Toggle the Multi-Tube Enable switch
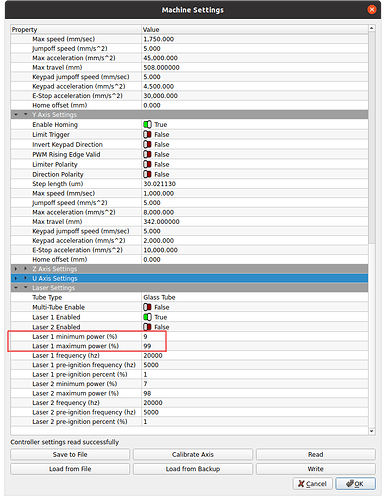Image resolution: width=385 pixels, height=500 pixels. pos(147,307)
